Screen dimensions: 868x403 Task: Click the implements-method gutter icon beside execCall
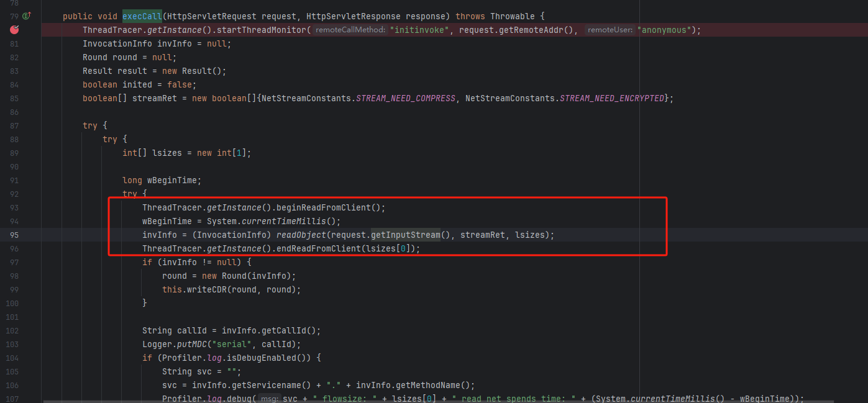[27, 16]
